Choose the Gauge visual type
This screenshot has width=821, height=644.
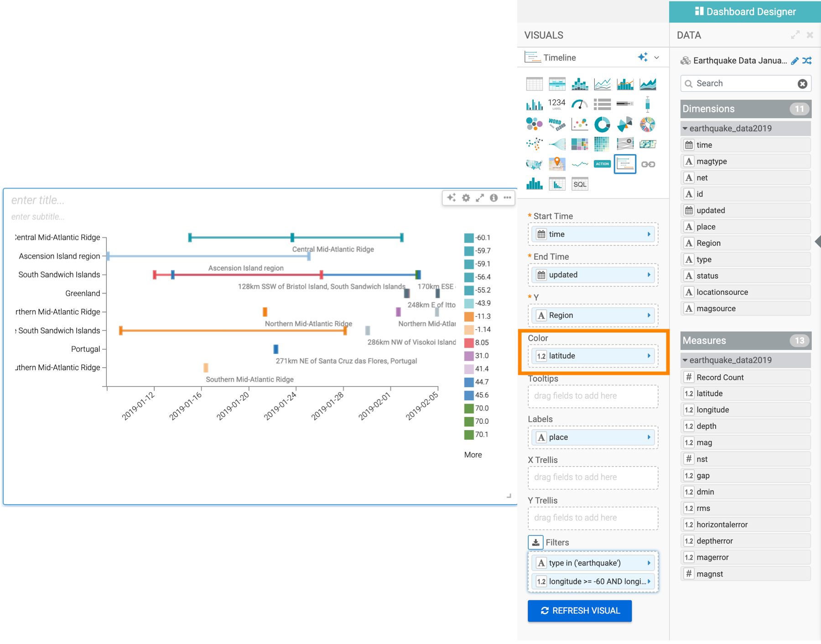point(579,104)
